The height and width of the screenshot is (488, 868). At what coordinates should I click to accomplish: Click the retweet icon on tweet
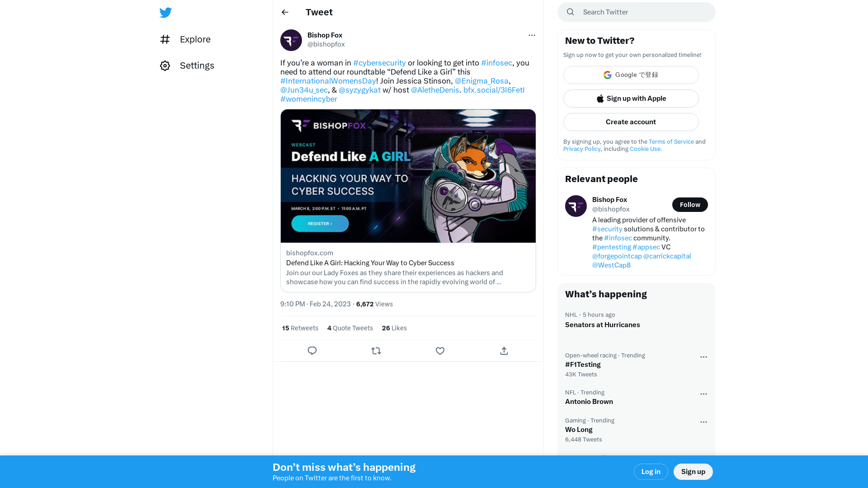click(376, 350)
